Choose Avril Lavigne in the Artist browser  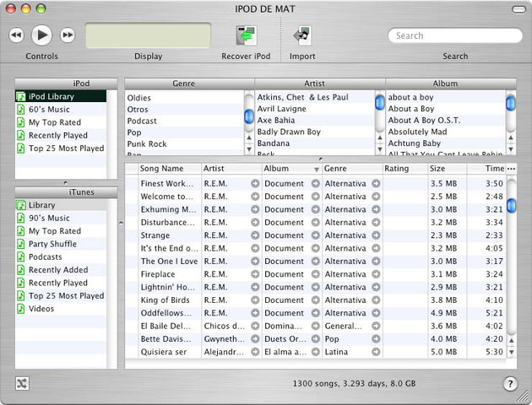(x=315, y=109)
